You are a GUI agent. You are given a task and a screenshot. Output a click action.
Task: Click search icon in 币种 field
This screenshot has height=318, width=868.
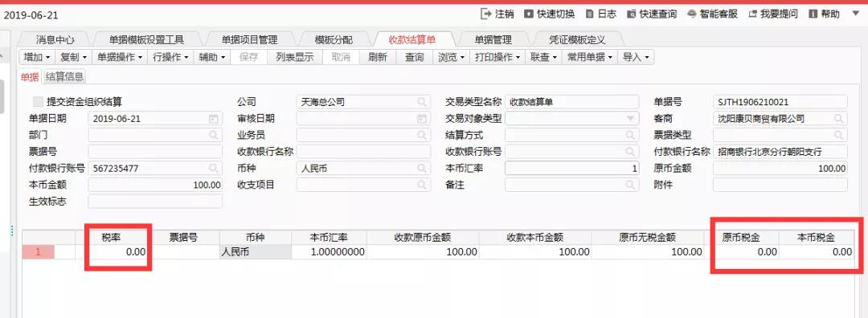click(x=422, y=168)
